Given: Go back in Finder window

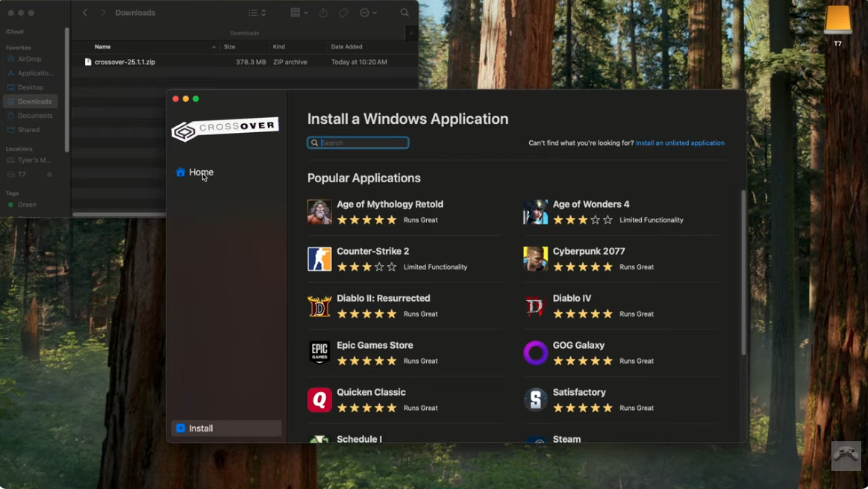Looking at the screenshot, I should click(x=85, y=13).
